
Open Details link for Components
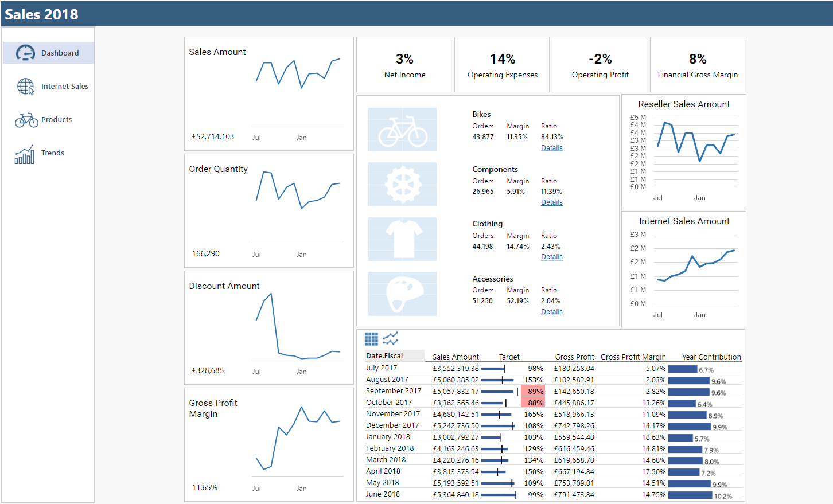551,202
